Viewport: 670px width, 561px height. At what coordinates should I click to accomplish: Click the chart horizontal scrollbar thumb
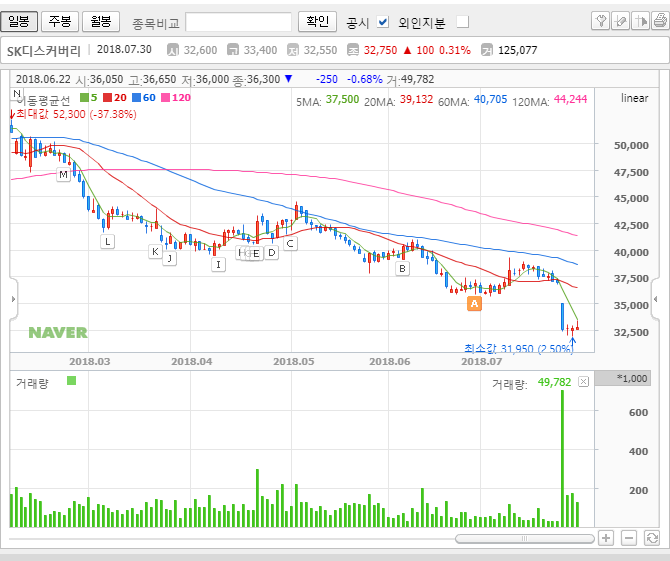[x=525, y=538]
